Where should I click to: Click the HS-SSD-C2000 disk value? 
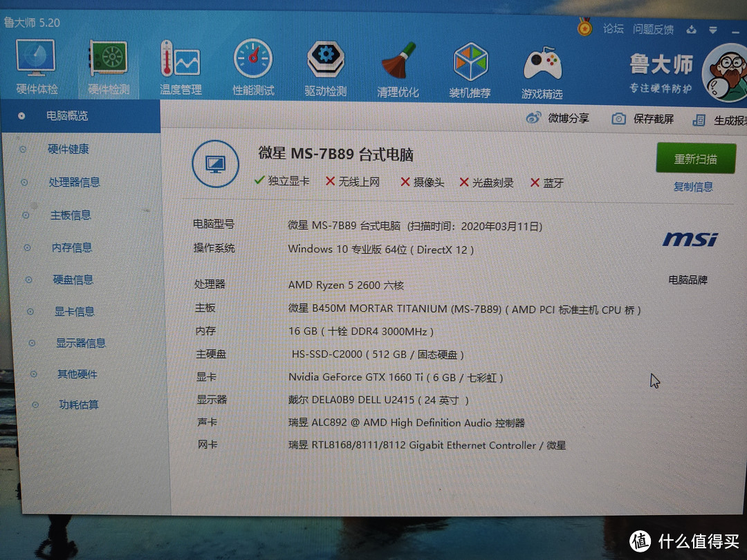pyautogui.click(x=378, y=354)
